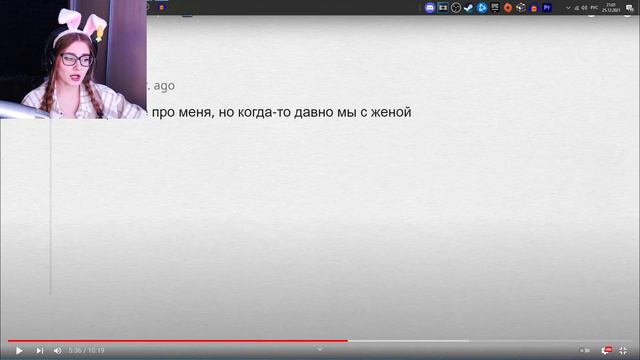This screenshot has width=640, height=360.
Task: Open the orange circular app in taskbar
Action: click(x=508, y=7)
